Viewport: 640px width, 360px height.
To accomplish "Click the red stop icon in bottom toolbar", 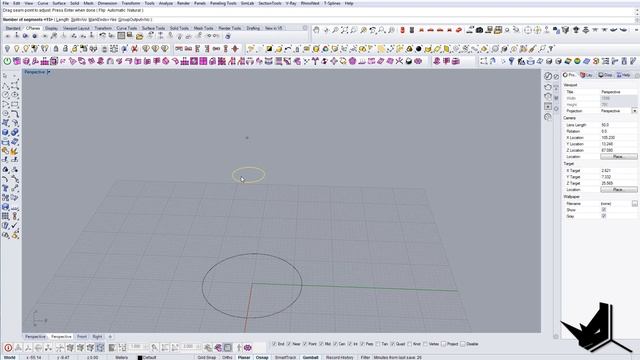I will pos(8,348).
